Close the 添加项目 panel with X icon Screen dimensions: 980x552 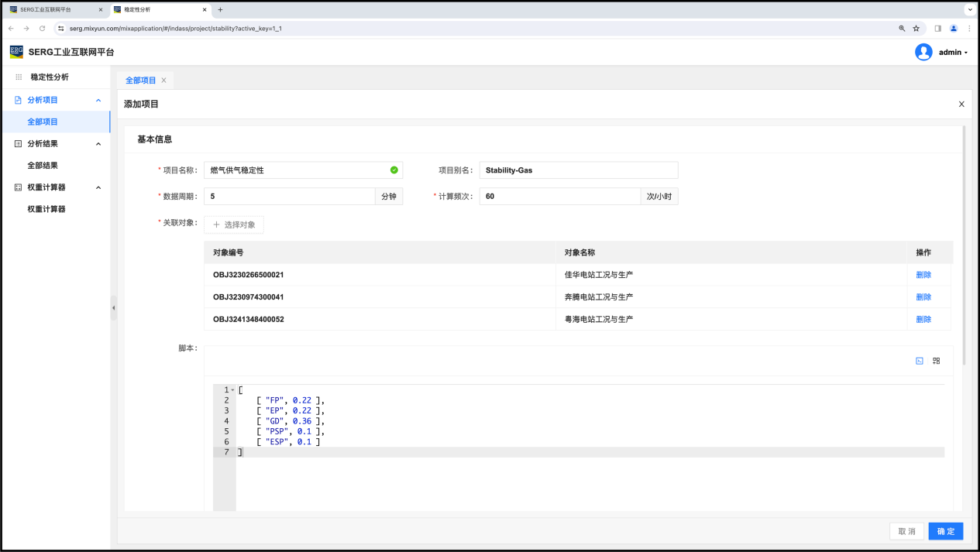961,104
